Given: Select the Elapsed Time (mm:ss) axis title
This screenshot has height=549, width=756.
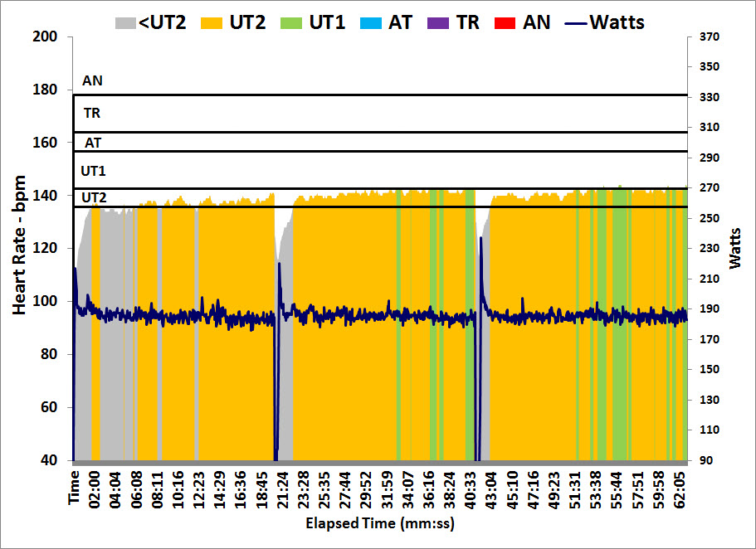Looking at the screenshot, I should click(x=380, y=523).
